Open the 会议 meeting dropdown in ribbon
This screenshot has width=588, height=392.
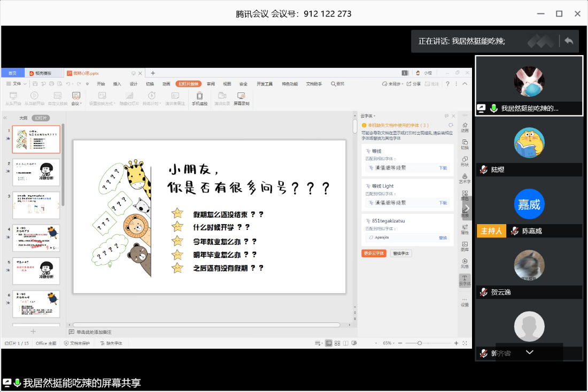point(76,100)
